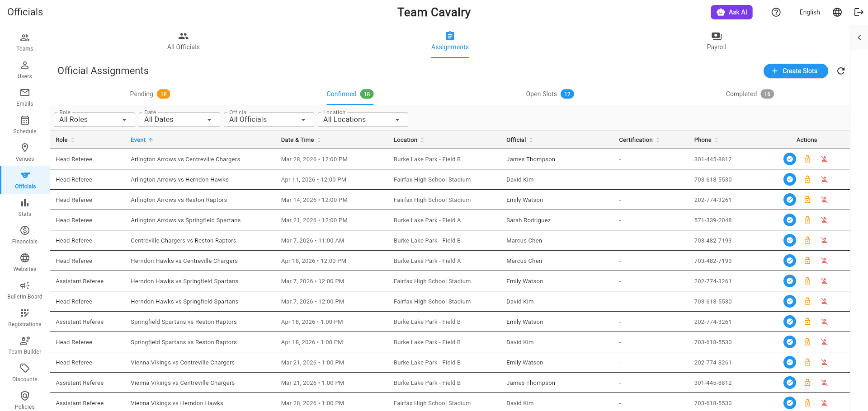This screenshot has width=868, height=411.
Task: Open Stats in the sidebar
Action: (25, 208)
